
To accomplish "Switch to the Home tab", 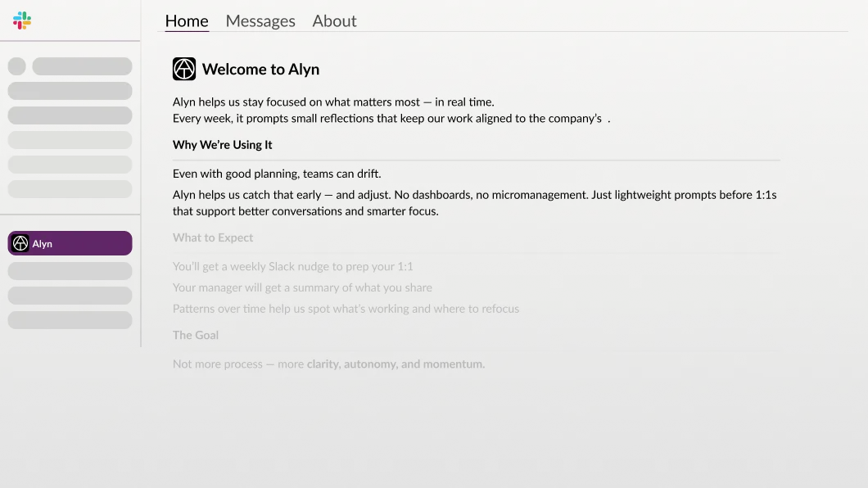I will pos(187,21).
